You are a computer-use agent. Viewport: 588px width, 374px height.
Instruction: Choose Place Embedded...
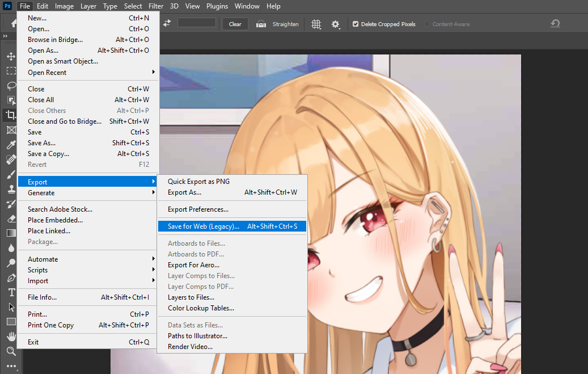(88, 220)
